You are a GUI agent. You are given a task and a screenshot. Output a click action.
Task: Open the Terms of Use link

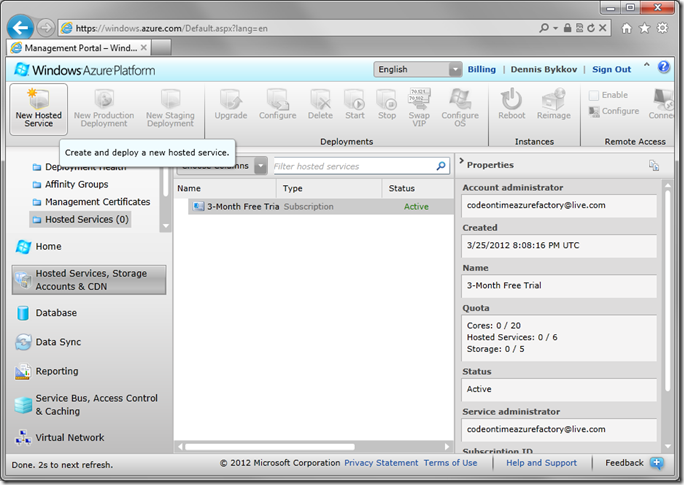(450, 463)
